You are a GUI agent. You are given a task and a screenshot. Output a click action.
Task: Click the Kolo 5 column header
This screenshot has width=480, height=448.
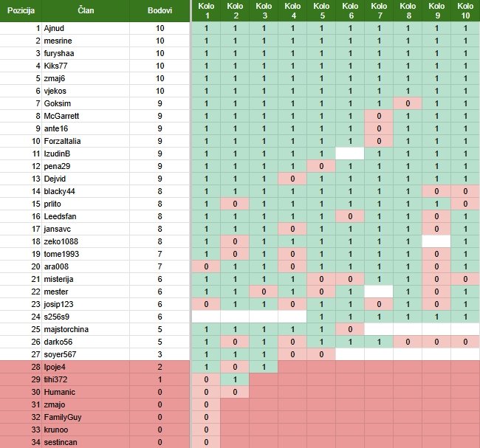coord(322,11)
